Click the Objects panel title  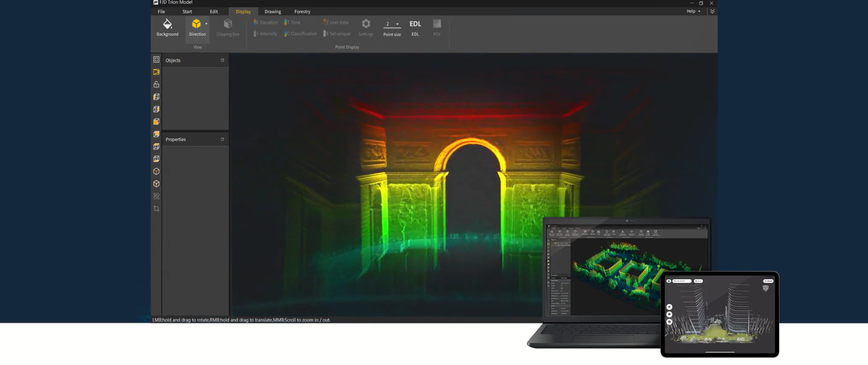[173, 61]
